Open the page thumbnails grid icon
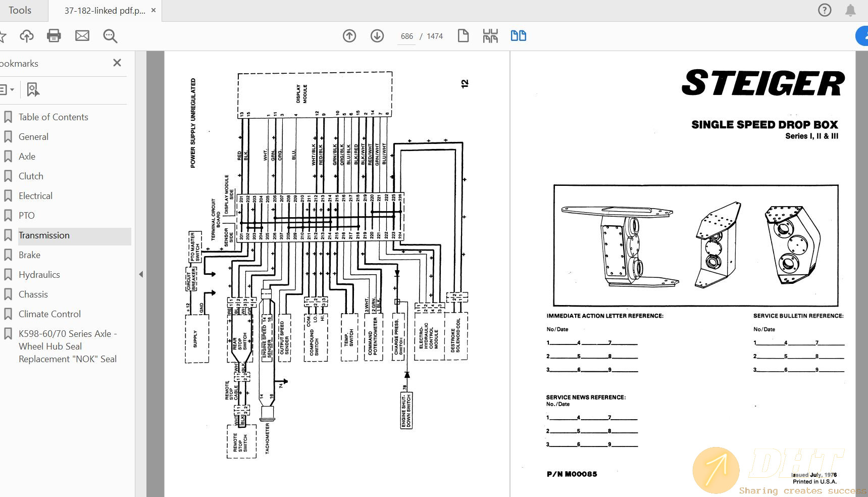The image size is (868, 497). click(490, 36)
